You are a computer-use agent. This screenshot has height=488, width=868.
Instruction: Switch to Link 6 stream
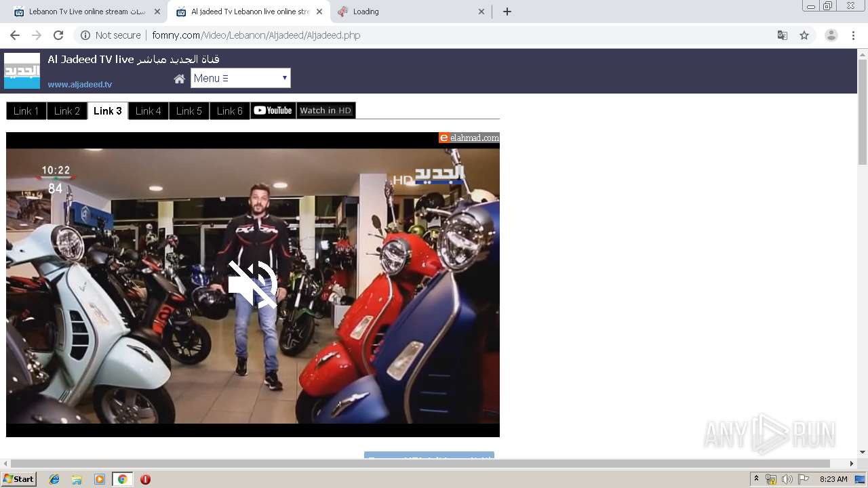tap(230, 110)
